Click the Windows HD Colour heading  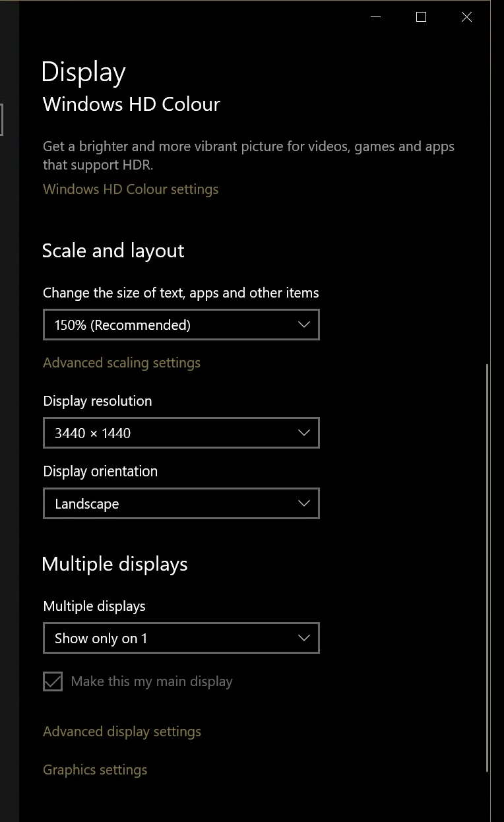pyautogui.click(x=131, y=104)
